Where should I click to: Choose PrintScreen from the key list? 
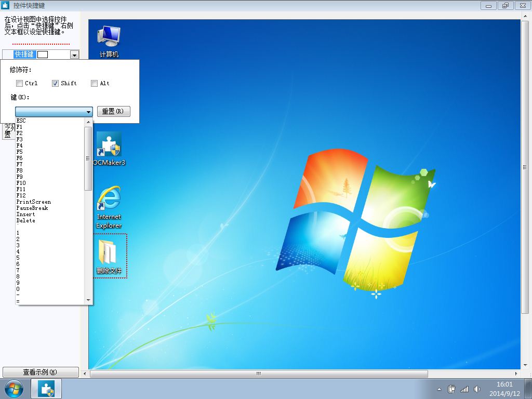coord(49,202)
